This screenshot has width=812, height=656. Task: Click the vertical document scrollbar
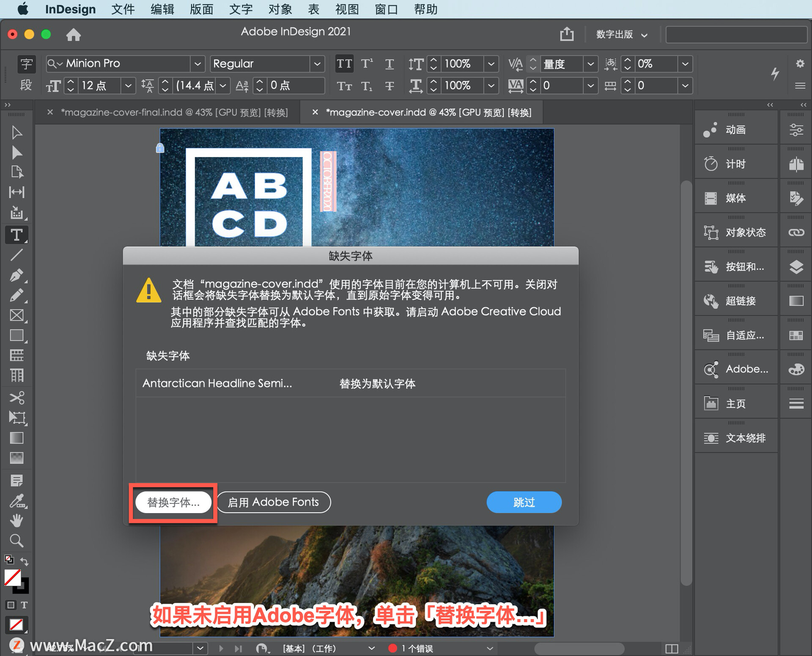686,383
